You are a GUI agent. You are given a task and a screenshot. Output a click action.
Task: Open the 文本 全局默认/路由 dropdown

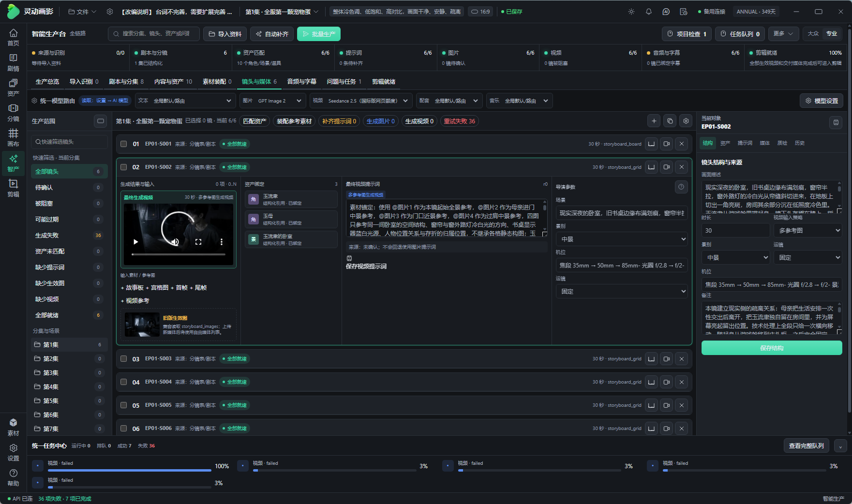point(185,101)
